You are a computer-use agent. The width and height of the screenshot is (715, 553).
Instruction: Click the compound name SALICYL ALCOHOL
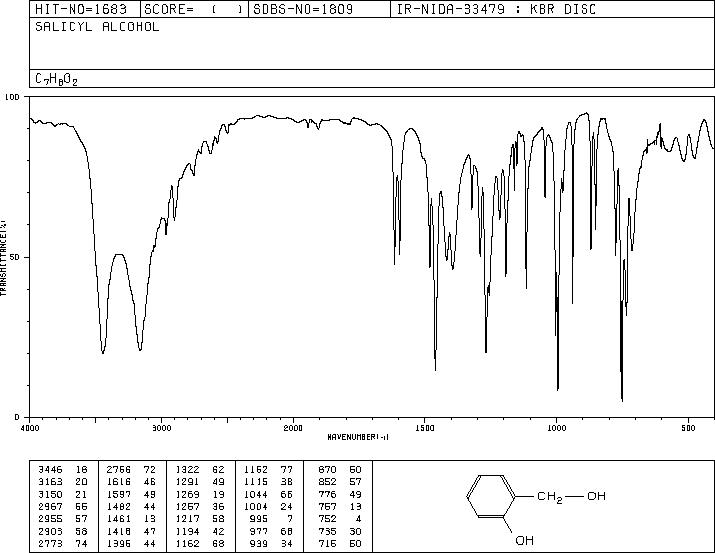pos(97,27)
